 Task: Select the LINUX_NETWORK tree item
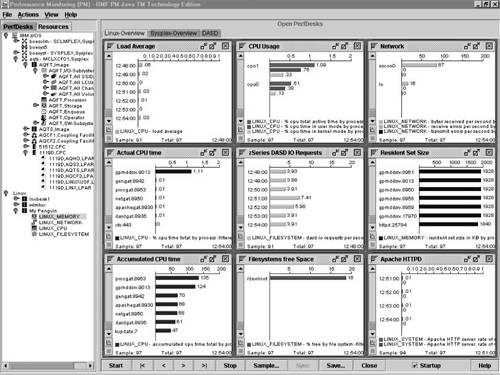(x=60, y=222)
